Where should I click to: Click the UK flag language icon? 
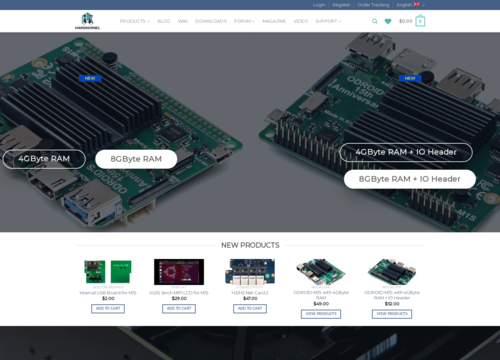(417, 4)
